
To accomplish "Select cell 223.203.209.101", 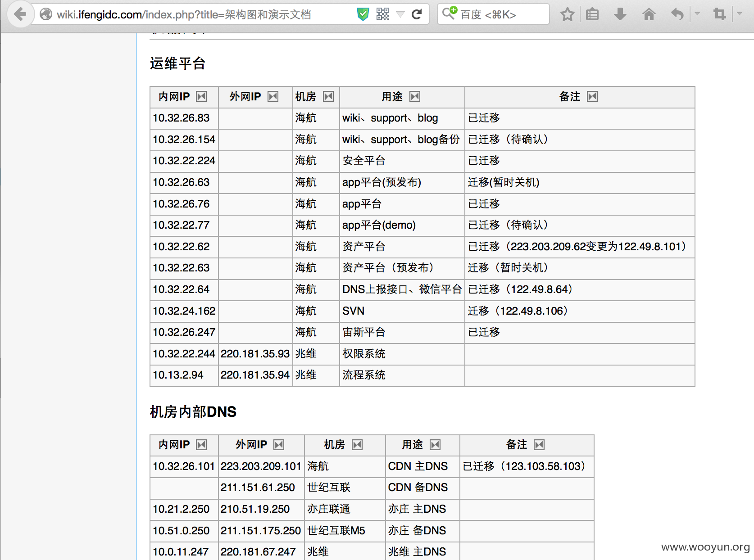I will [261, 466].
